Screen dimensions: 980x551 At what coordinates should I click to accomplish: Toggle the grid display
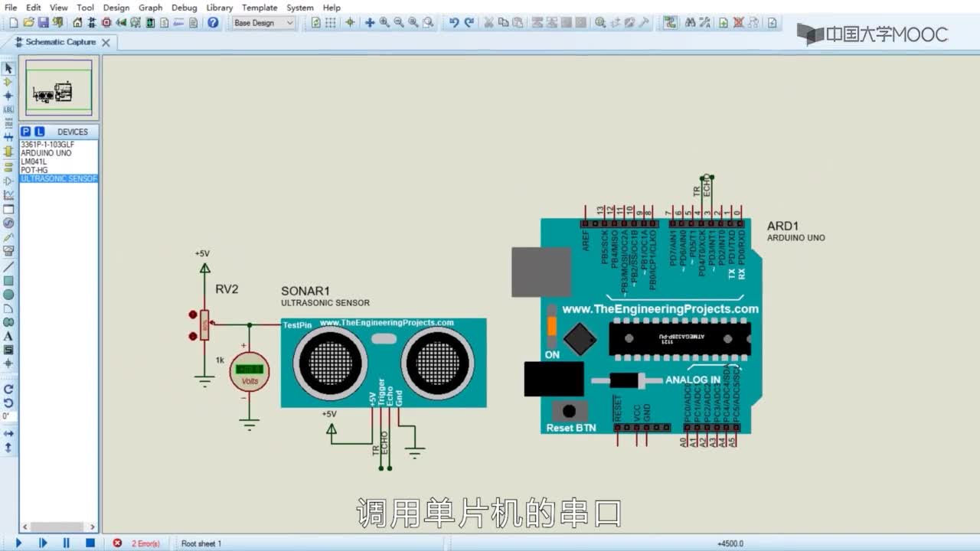pyautogui.click(x=331, y=23)
